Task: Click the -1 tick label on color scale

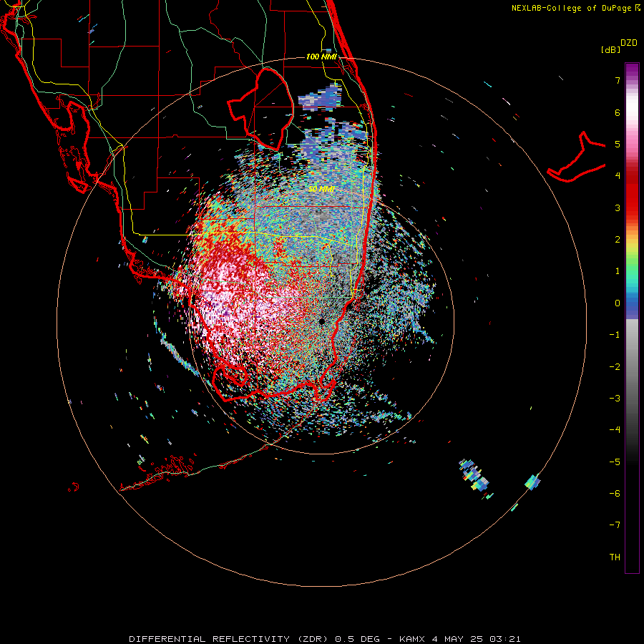Action: click(x=615, y=335)
